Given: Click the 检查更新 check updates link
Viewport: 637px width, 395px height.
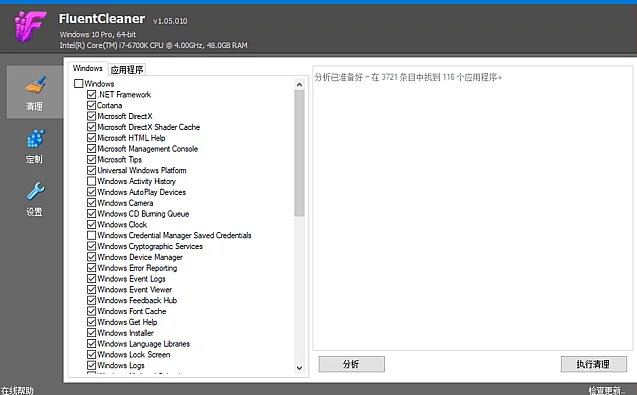Looking at the screenshot, I should click(x=607, y=391).
